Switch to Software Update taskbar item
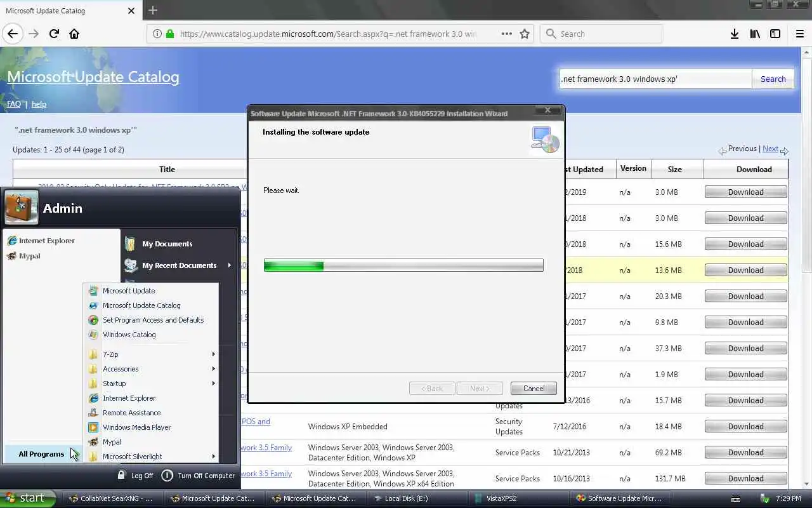Screen dimensions: 812x508 620,498
